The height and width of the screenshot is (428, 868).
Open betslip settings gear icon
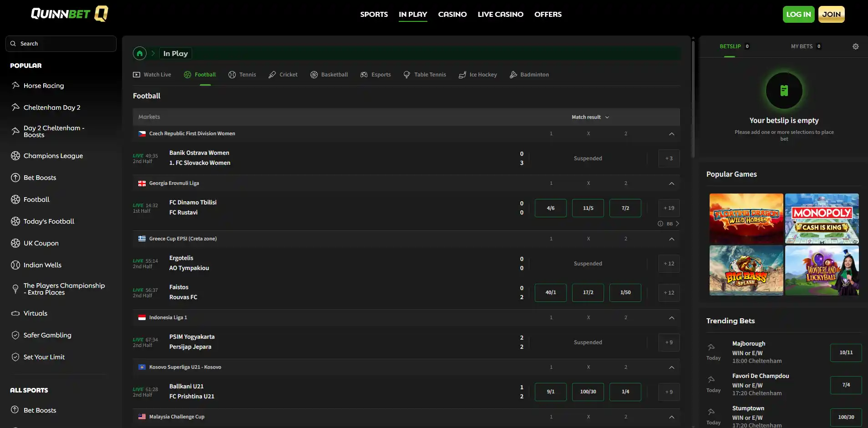[856, 46]
